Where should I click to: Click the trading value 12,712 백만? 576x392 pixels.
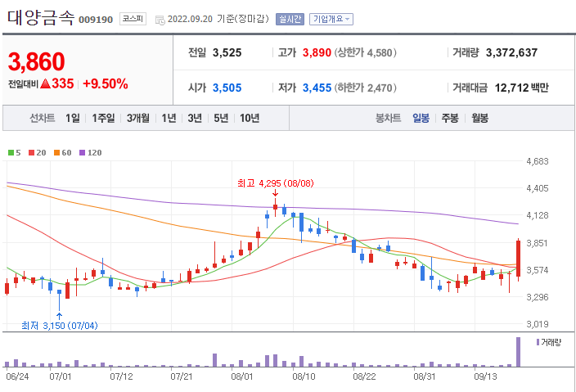(x=521, y=88)
